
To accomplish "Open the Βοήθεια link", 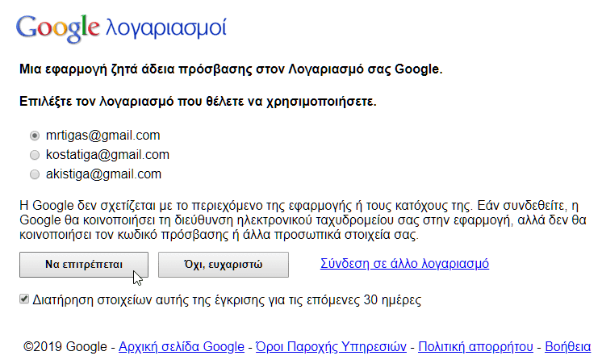I will pyautogui.click(x=568, y=347).
